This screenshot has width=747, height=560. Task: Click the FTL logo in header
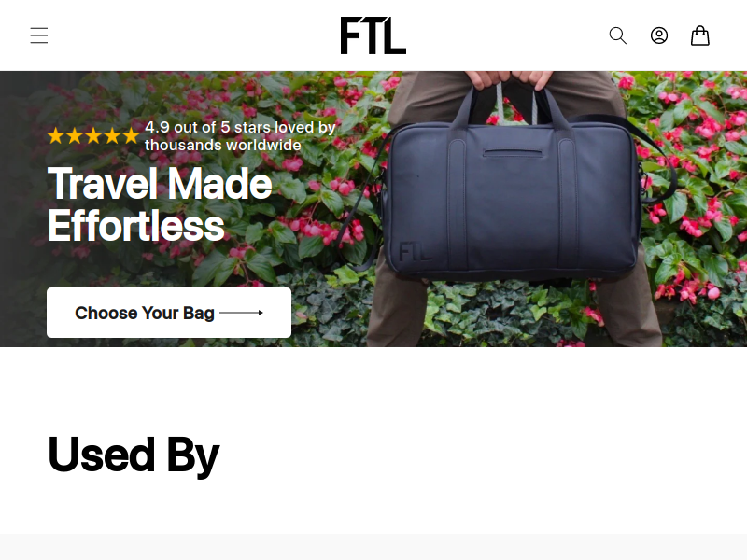click(373, 35)
